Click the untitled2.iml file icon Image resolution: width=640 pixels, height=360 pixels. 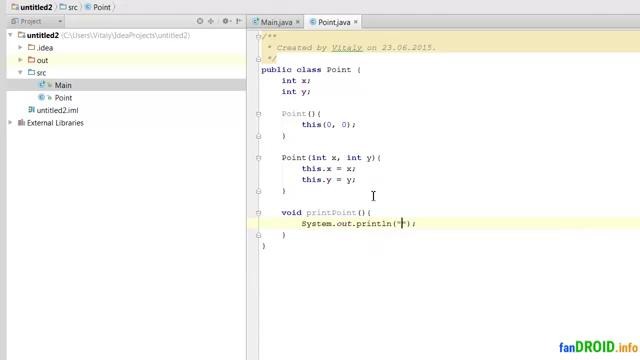click(31, 110)
